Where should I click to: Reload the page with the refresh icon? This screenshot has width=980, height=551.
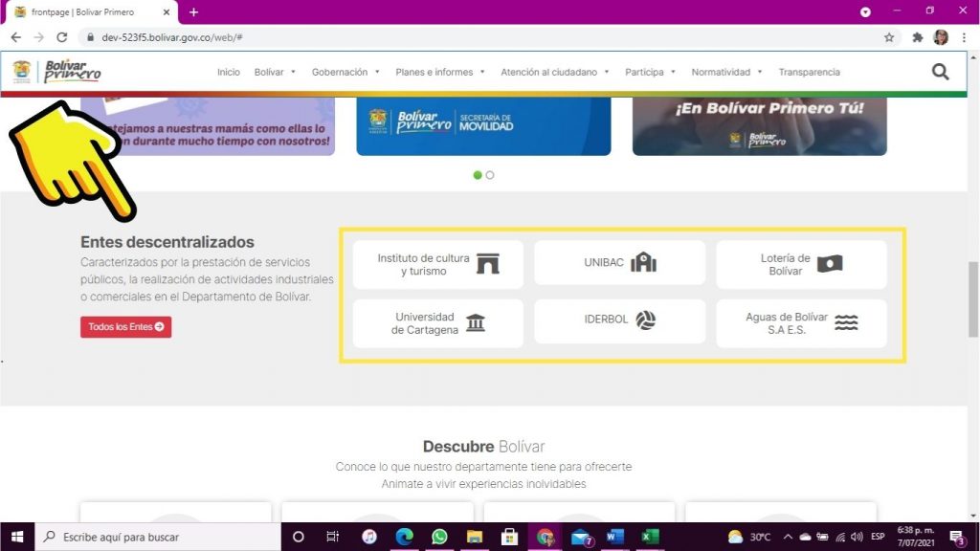(62, 37)
